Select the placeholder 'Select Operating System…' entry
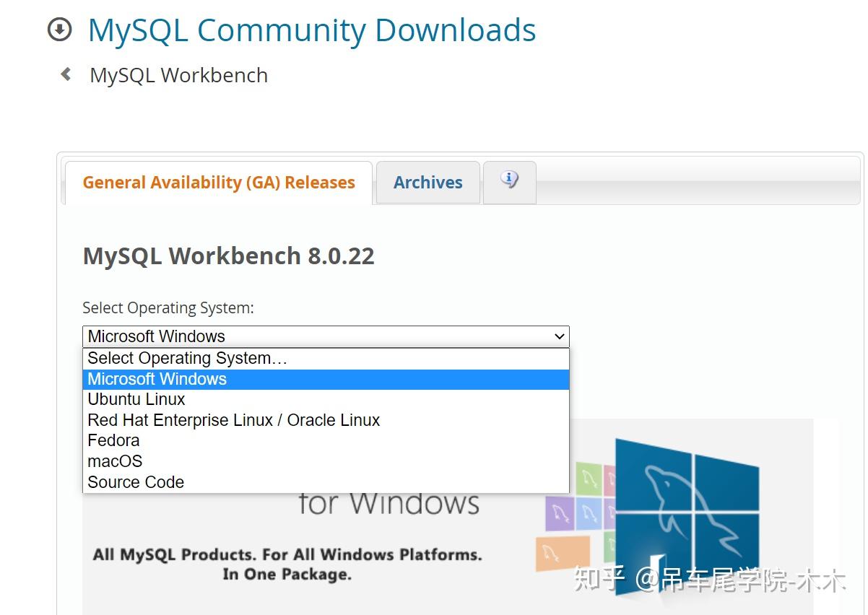This screenshot has height=615, width=868. click(187, 358)
